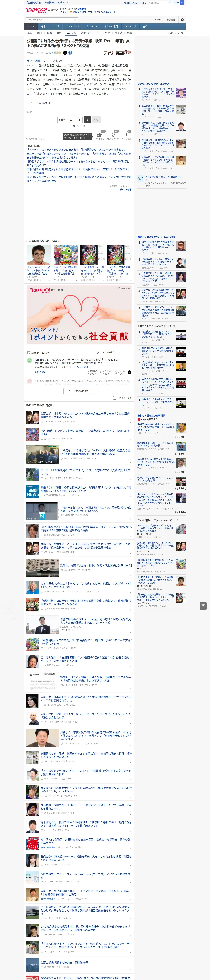Click the Yahoo! JAPAN News logo

point(42,10)
